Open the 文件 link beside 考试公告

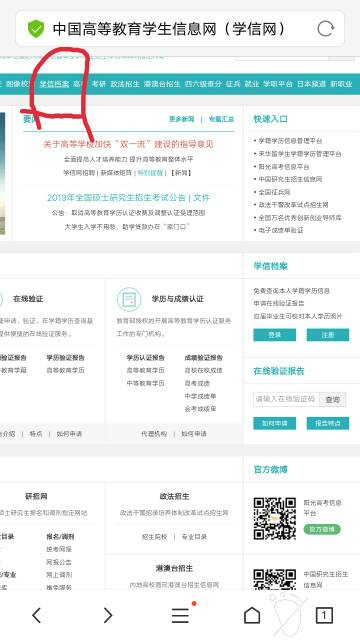[x=202, y=198]
